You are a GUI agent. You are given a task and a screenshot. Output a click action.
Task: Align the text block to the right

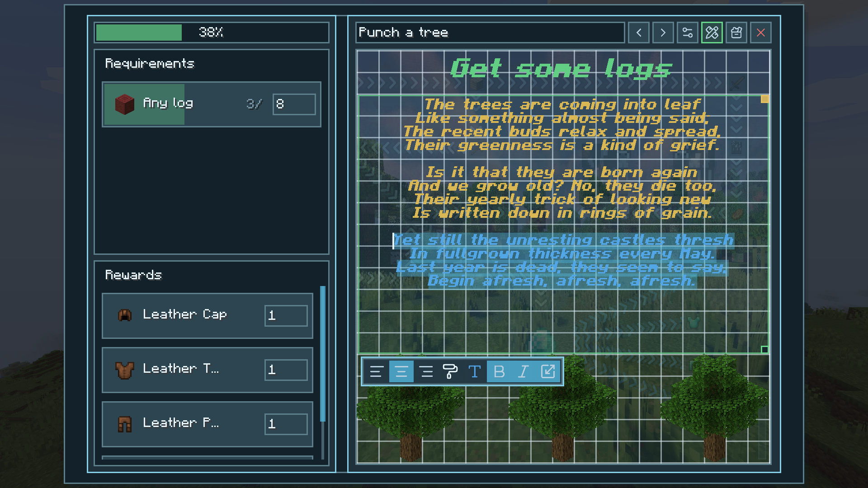(x=426, y=371)
